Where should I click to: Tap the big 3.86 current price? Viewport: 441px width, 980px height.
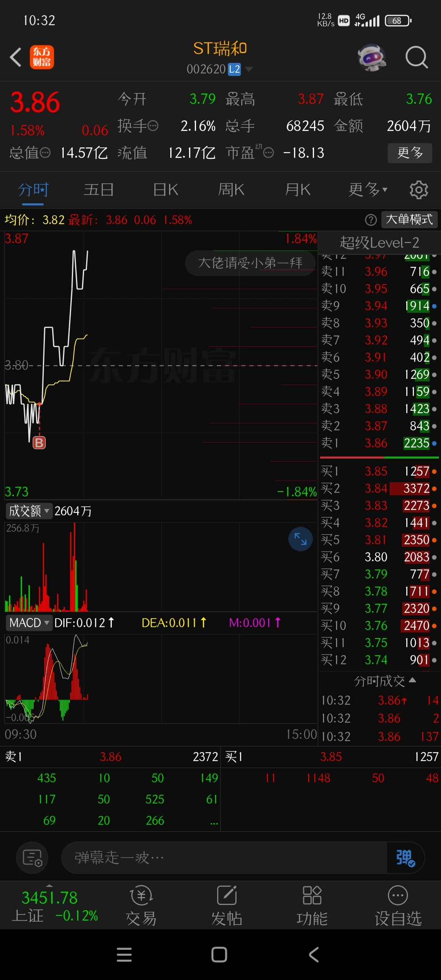point(35,102)
